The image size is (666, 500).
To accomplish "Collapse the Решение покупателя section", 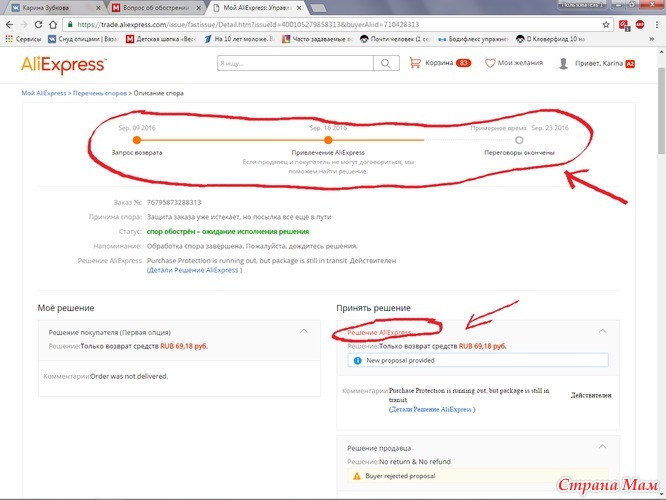I will point(304,331).
